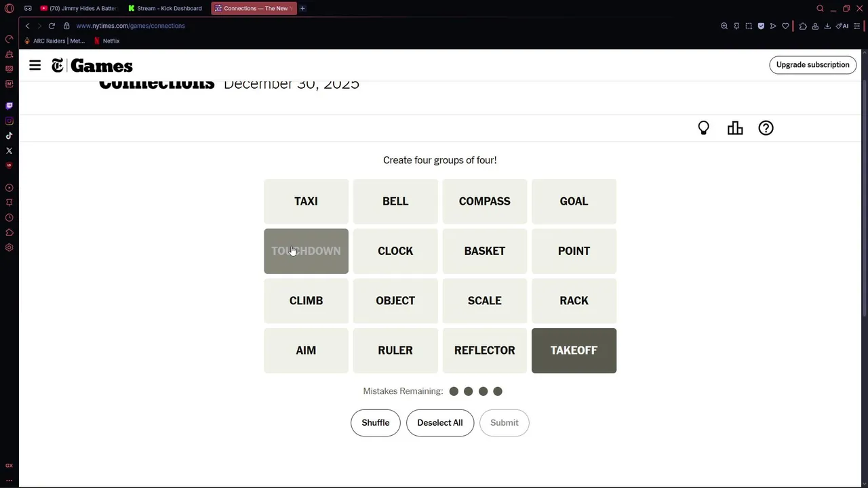Screen dimensions: 868x488
Task: Switch to the YouTube Jimmy Hides tab
Action: pos(79,8)
